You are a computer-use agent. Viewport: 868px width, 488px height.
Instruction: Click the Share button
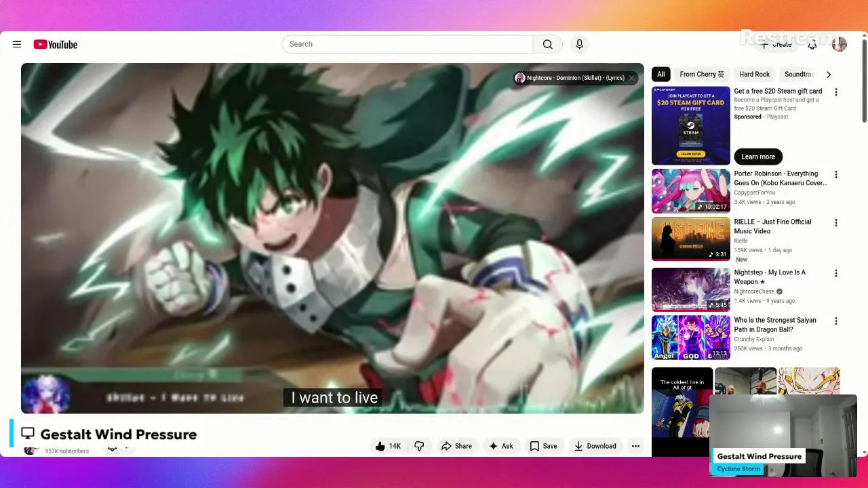click(x=456, y=446)
